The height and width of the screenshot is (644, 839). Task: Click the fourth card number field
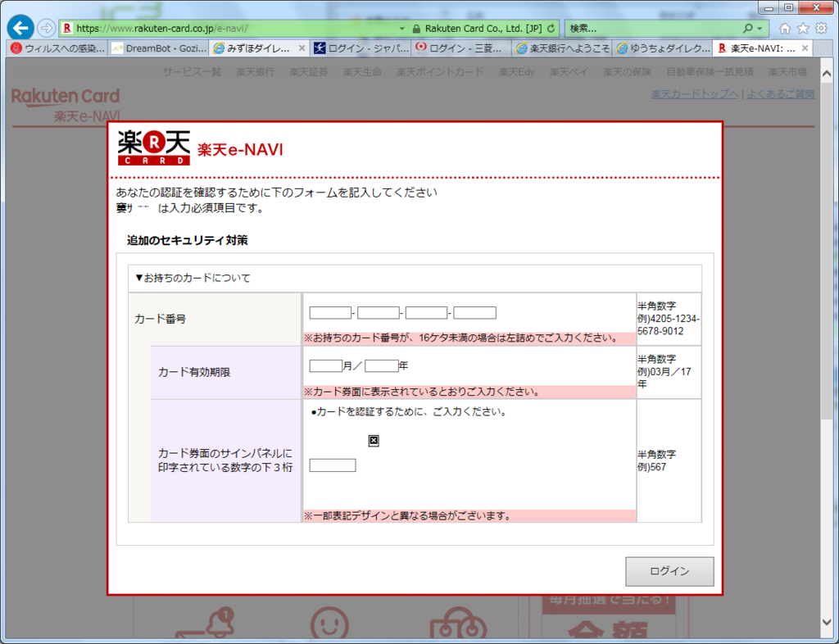(474, 312)
